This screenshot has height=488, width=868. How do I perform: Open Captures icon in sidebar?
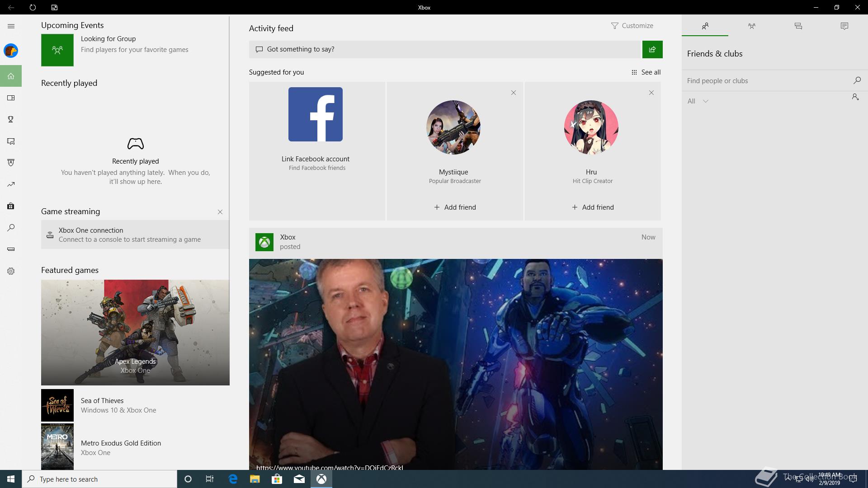[x=11, y=141]
